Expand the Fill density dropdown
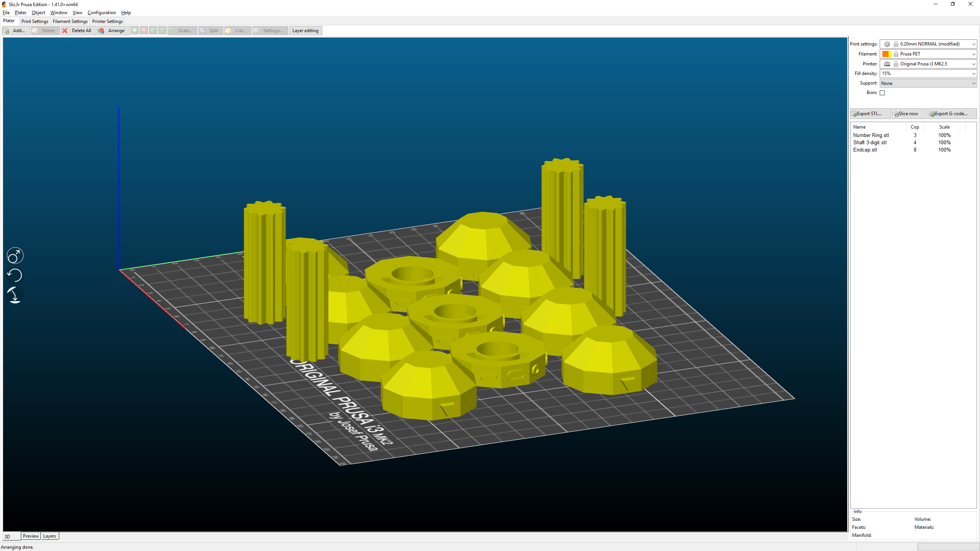The height and width of the screenshot is (551, 980). coord(928,73)
